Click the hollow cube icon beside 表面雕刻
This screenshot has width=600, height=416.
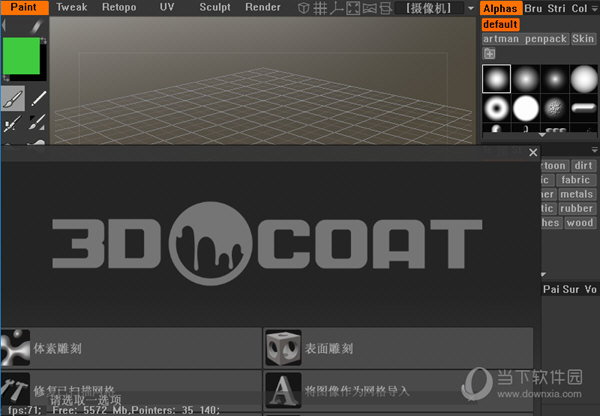pyautogui.click(x=283, y=348)
